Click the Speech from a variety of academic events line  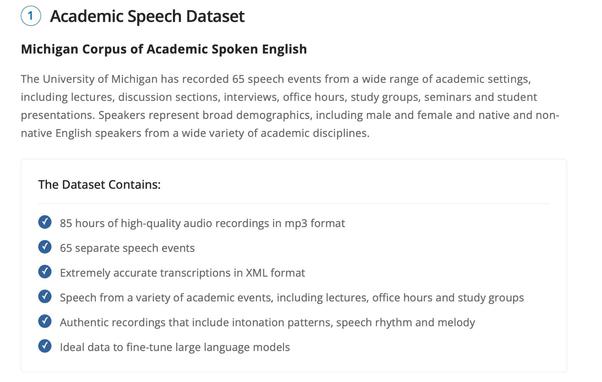click(x=292, y=298)
